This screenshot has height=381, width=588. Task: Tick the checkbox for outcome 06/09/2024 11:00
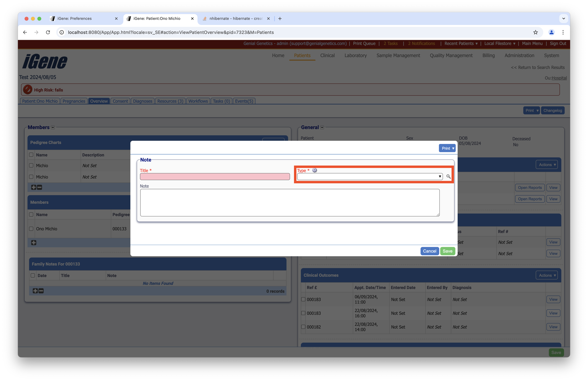[x=303, y=299]
